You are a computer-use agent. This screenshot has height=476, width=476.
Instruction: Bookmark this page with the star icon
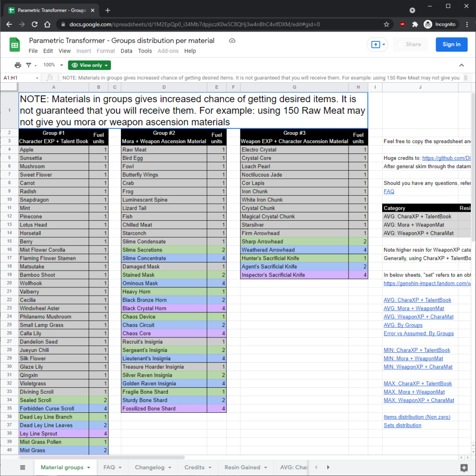click(x=386, y=24)
